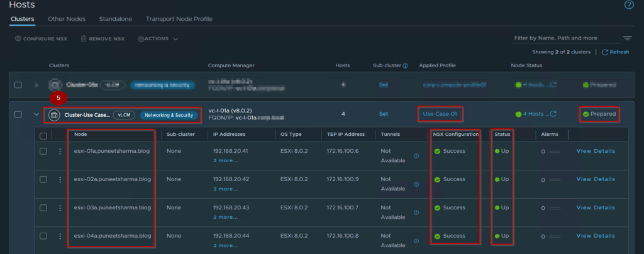Open three-dot menu for esxi-01a host
644x254 pixels.
tap(60, 151)
